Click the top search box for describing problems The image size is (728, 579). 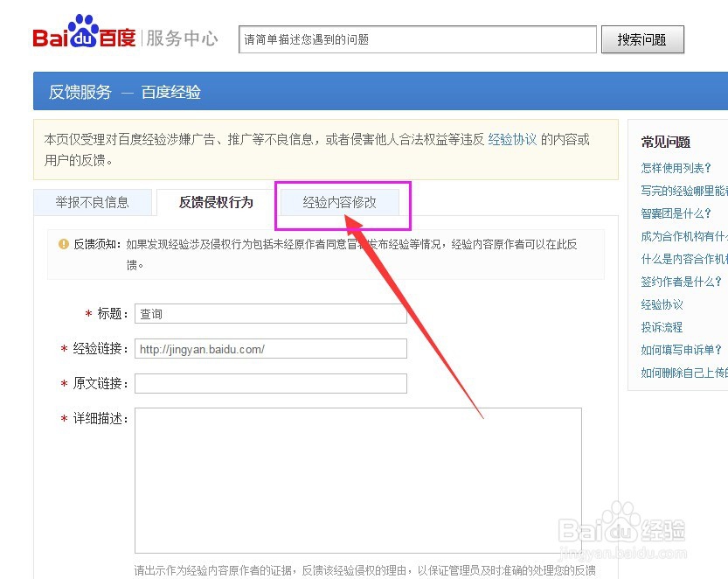pyautogui.click(x=417, y=39)
